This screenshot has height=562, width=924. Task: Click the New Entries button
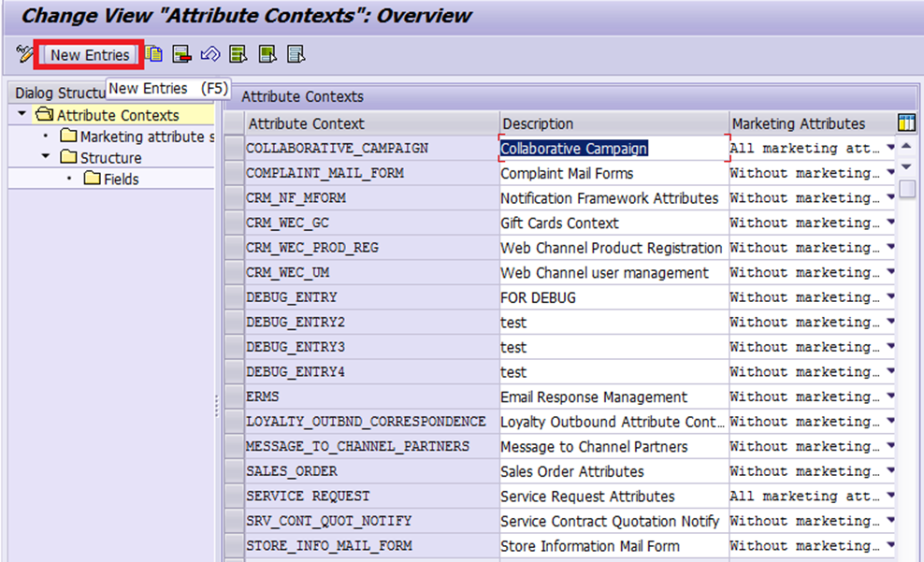pos(90,55)
